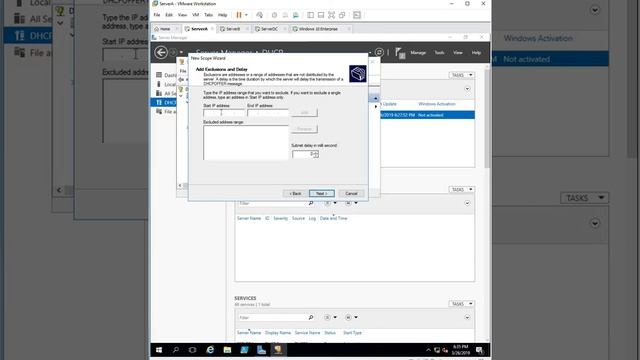Viewport: 640px width, 360px height.
Task: Collapse the Servers tile with chevron
Action: click(467, 89)
